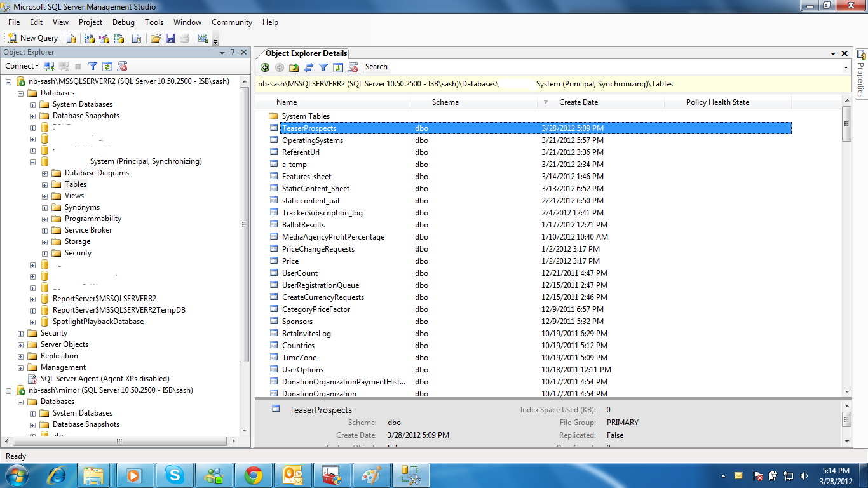Screen dimensions: 868x488
Task: Open the Tools menu
Action: 154,22
